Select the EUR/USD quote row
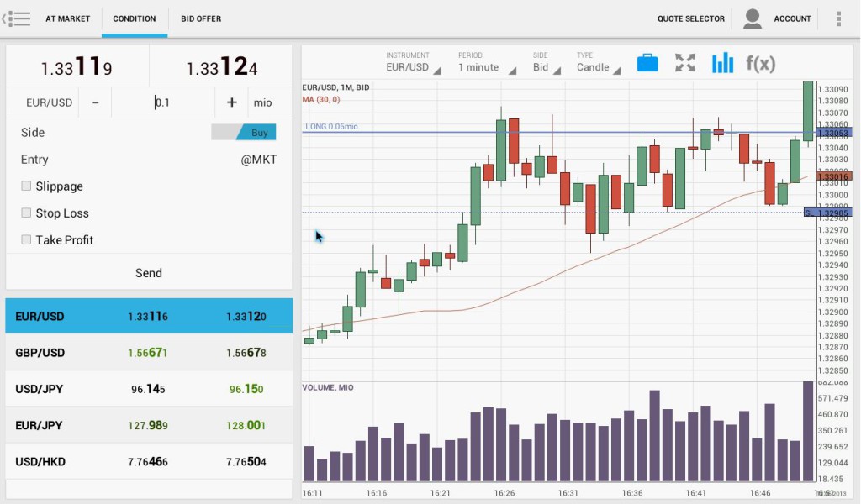Viewport: 861px width, 504px height. pyautogui.click(x=149, y=316)
